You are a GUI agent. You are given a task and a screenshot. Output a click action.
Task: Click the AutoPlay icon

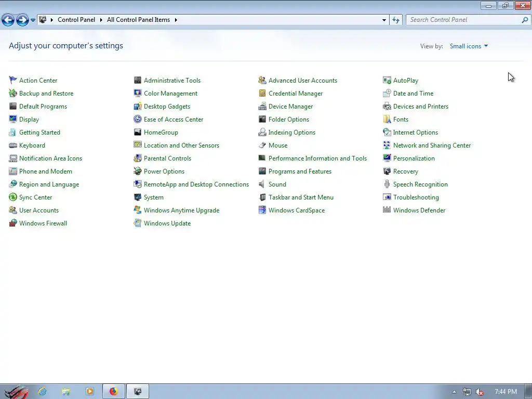(387, 80)
